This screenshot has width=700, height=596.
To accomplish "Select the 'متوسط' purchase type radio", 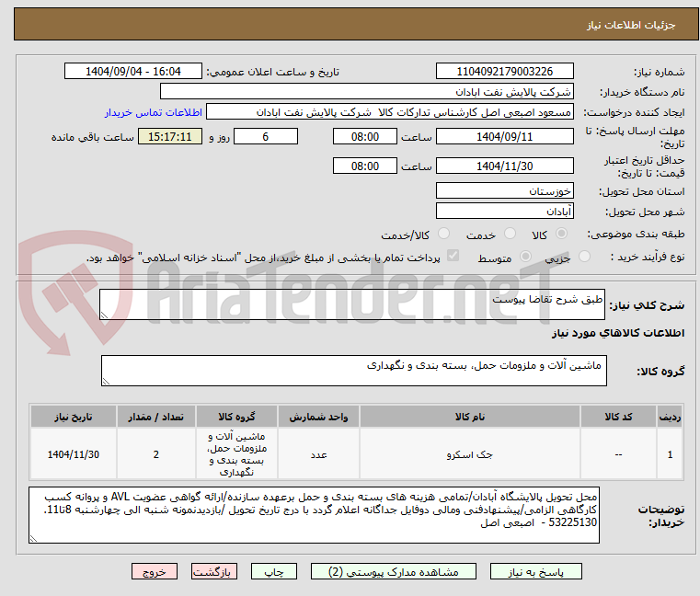I will pos(526,257).
